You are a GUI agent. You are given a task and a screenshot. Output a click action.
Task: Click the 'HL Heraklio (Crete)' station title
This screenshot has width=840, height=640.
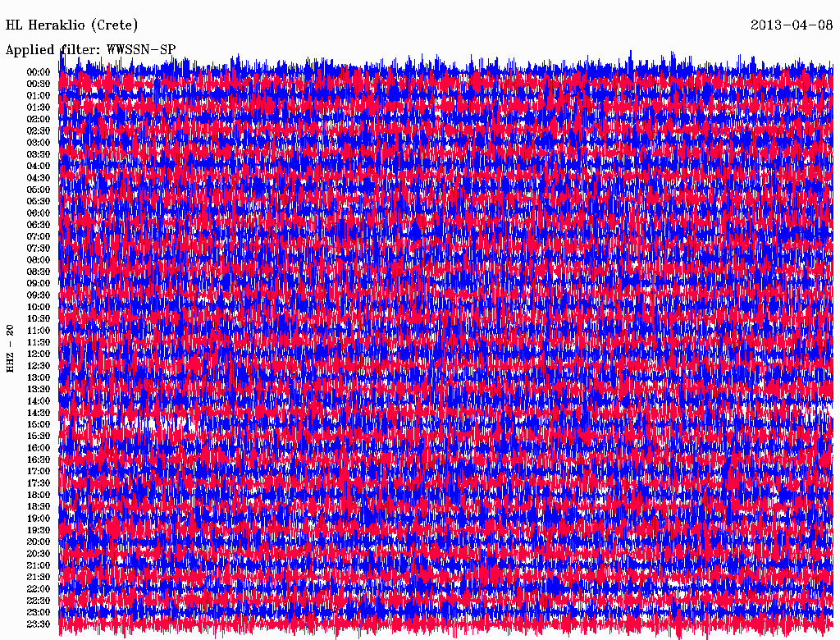(72, 25)
